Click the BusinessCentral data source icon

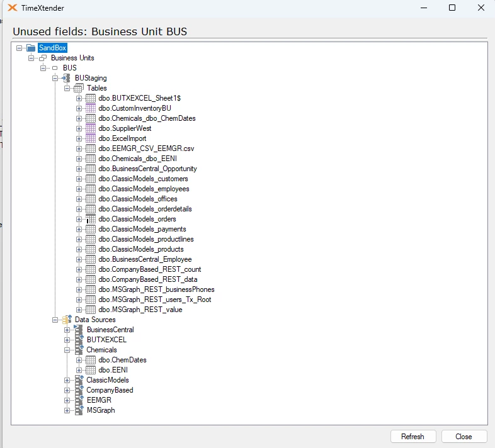pos(78,330)
